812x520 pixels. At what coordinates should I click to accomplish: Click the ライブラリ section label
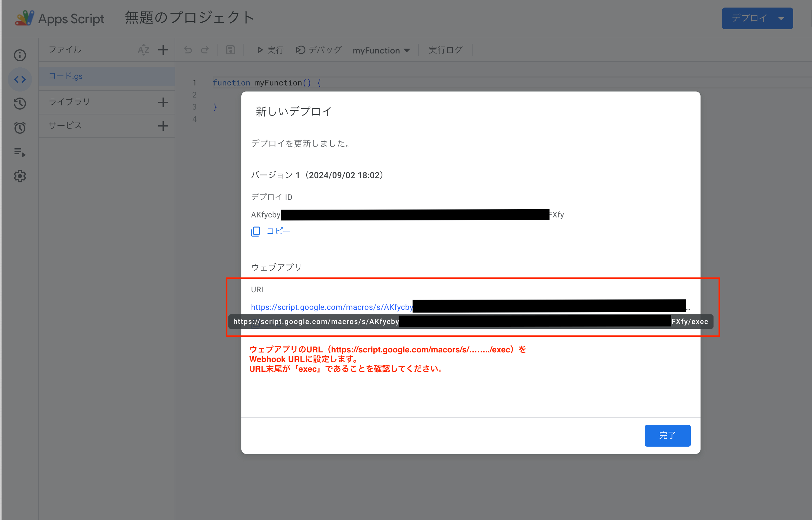69,102
